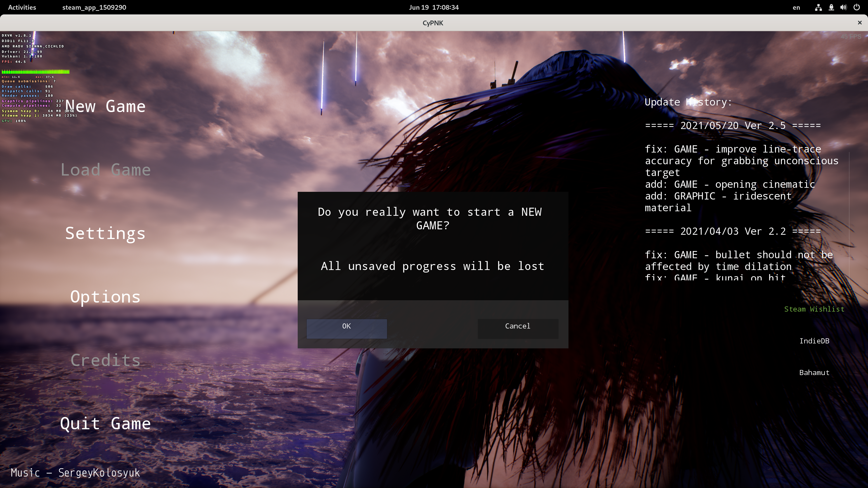Viewport: 868px width, 488px height.
Task: Close the CyPNK window
Action: (860, 23)
